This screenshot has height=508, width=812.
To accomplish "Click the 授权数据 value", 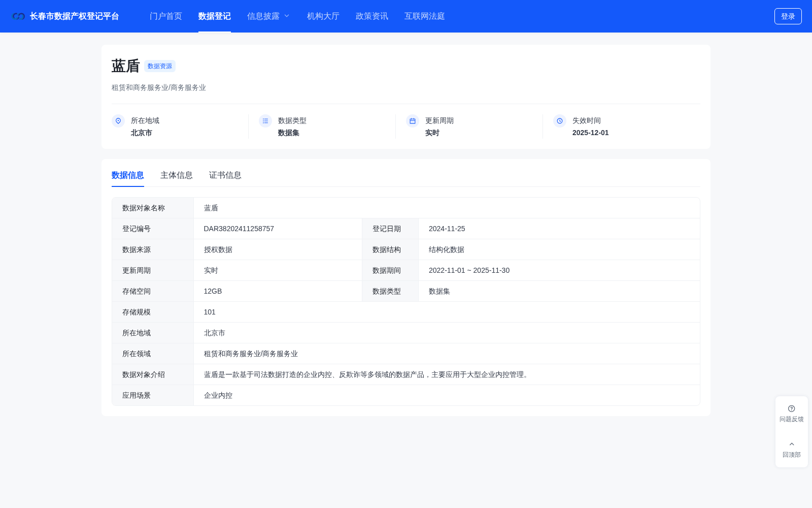I will [218, 249].
